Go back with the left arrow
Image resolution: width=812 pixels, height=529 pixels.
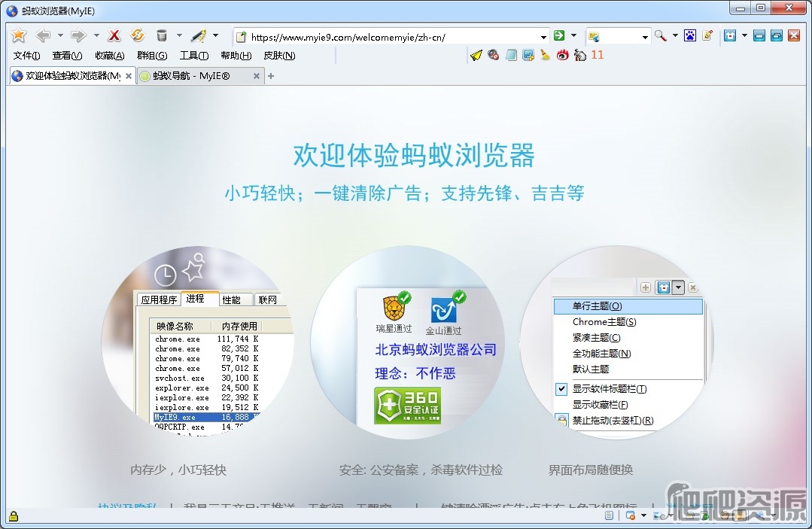42,35
